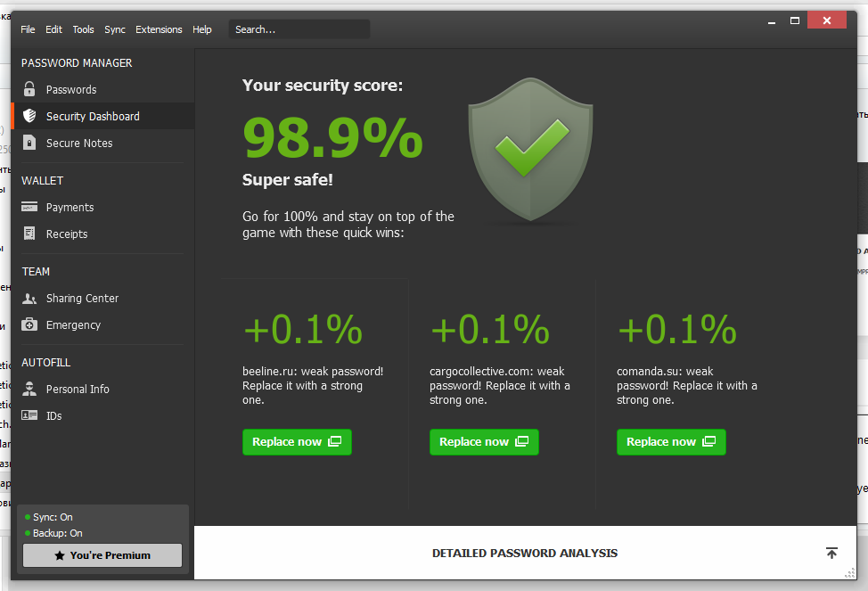Open the IDs card icon in Autofill
Viewport: 868px width, 591px height.
30,415
